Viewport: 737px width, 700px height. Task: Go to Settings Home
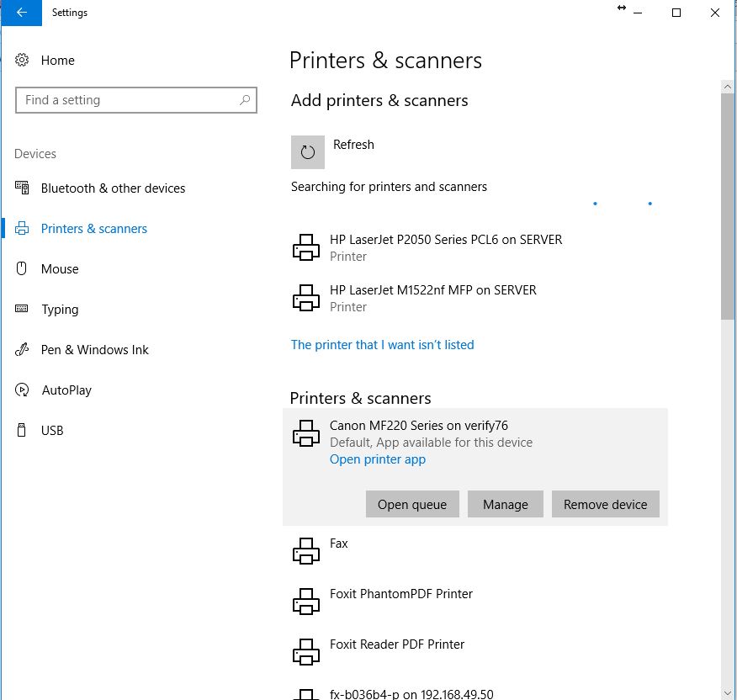(57, 61)
